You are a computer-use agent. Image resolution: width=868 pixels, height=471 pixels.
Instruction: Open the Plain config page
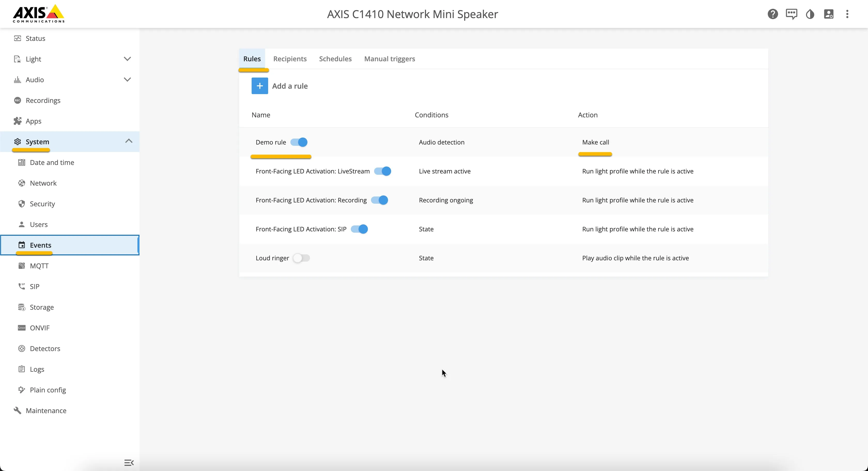70,390
